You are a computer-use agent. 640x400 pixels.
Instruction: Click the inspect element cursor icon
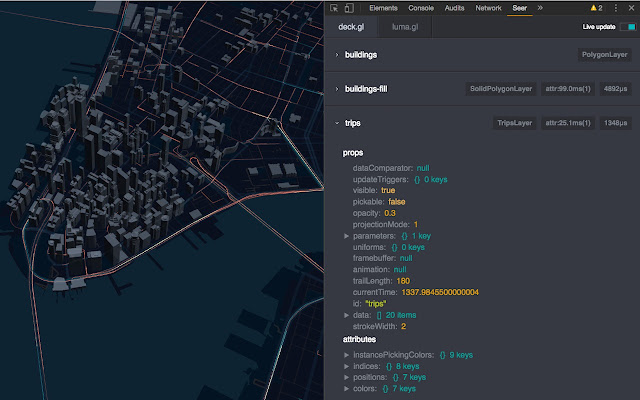[336, 7]
